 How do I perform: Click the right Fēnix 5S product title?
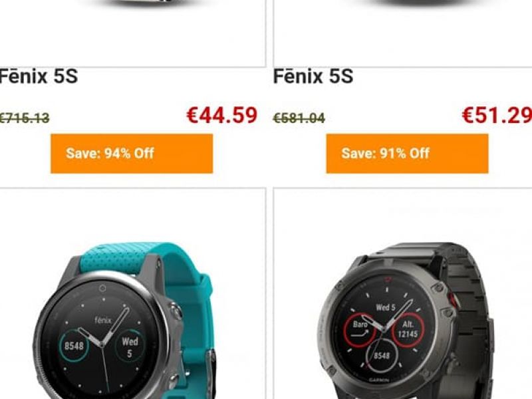click(x=313, y=76)
